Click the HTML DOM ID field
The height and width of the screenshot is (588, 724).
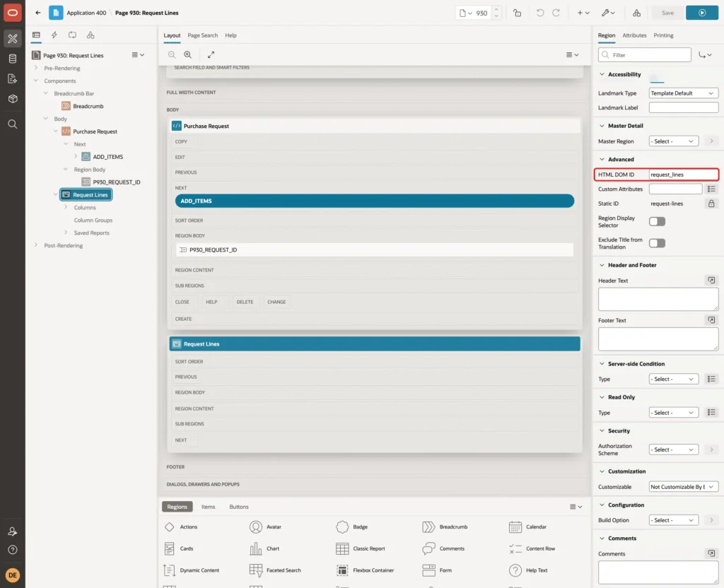684,175
